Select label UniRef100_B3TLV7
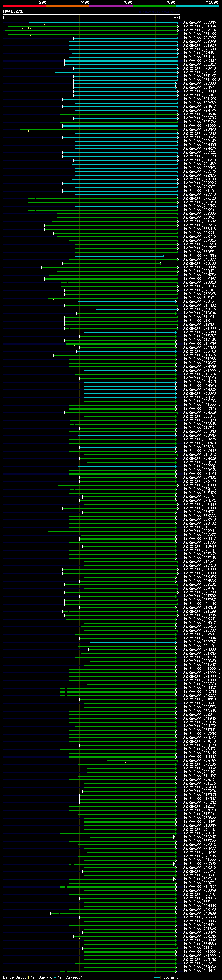The image size is (222, 980). pyautogui.click(x=199, y=76)
